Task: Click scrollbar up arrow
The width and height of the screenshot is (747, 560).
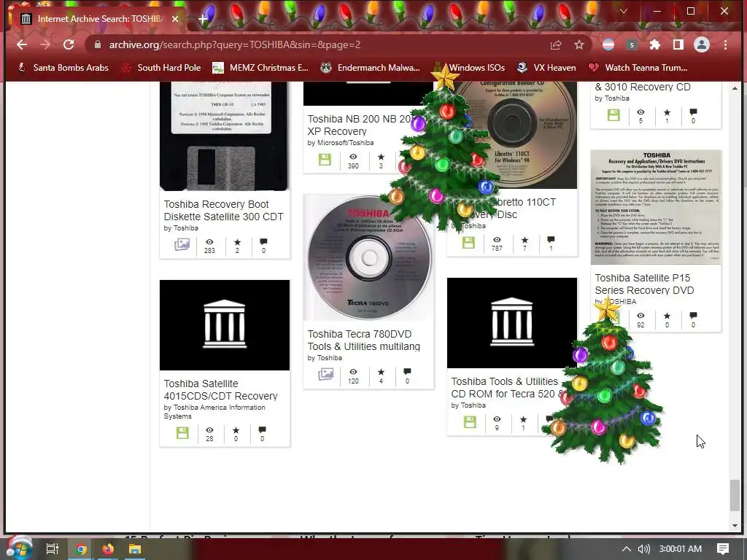Action: 735,88
